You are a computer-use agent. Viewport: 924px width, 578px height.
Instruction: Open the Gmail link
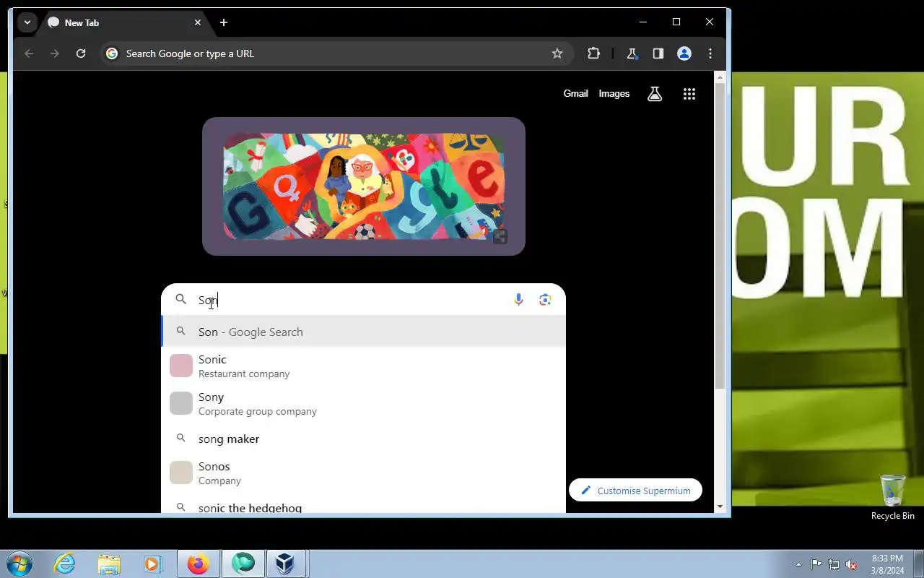point(575,94)
